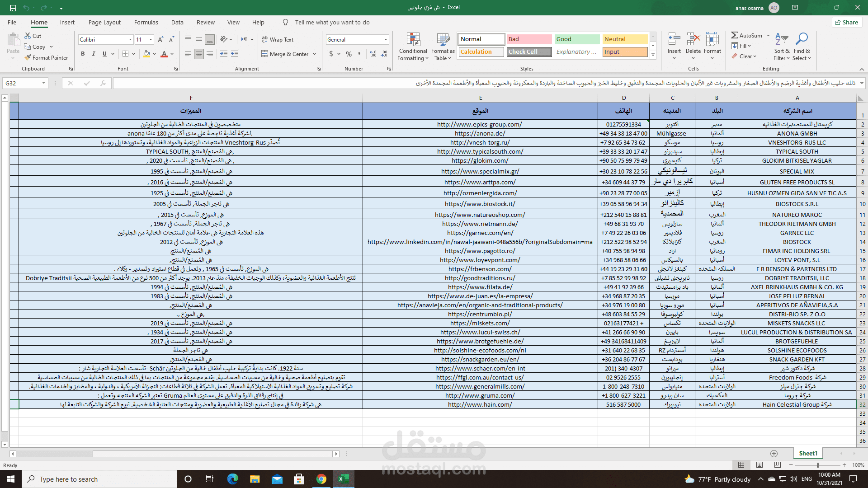The height and width of the screenshot is (488, 868).
Task: Switch to Page Layout view in status bar
Action: 759,465
